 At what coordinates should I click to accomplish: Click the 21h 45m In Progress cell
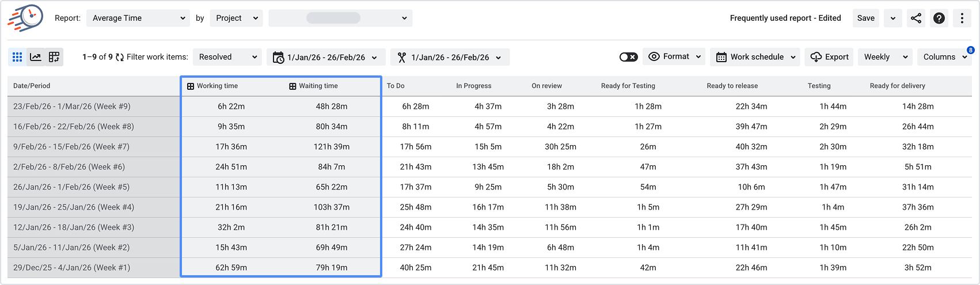(x=488, y=268)
